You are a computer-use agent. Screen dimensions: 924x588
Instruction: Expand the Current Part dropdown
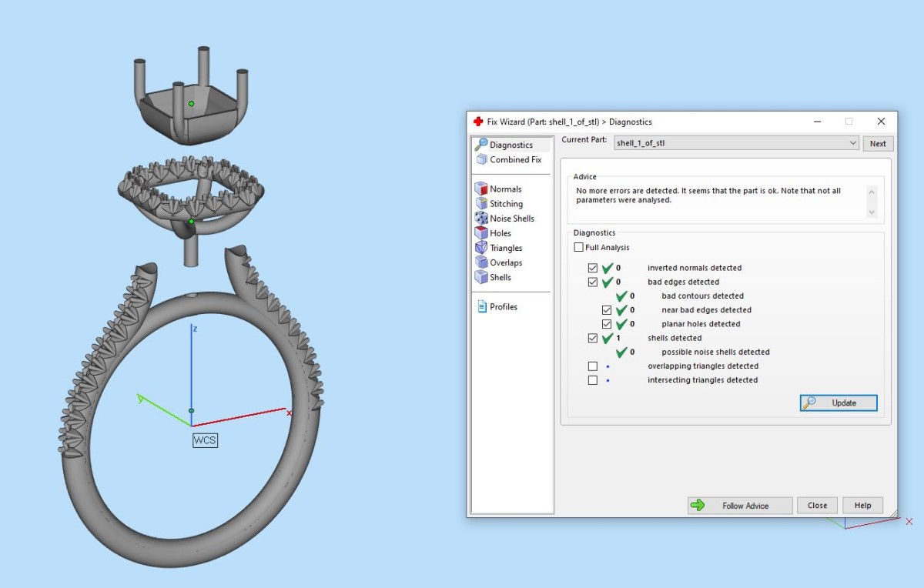pos(852,143)
